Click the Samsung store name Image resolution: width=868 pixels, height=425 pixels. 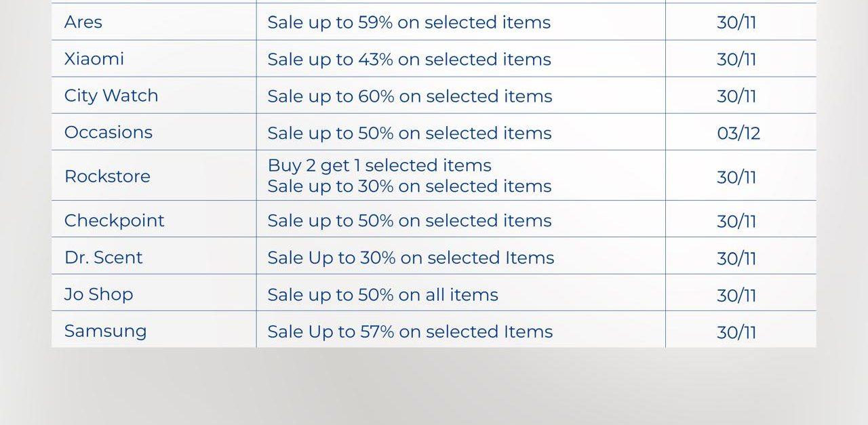[106, 331]
